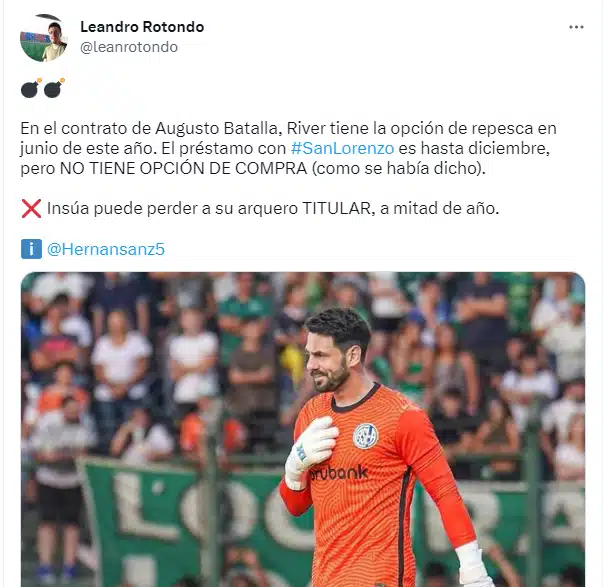Click the "NO TIENE OPCIÓN DE COMPRA" text
The height and width of the screenshot is (587, 603).
pos(183,168)
